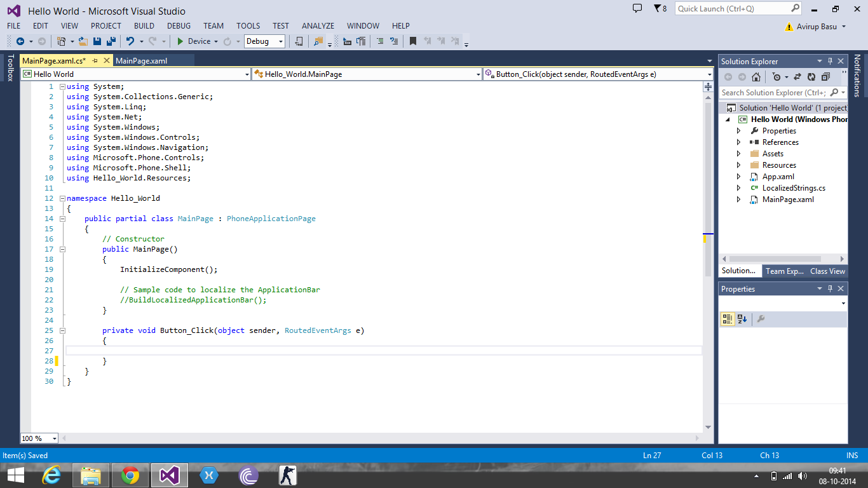Click the Refresh icon in Solution Explorer
This screenshot has height=488, width=868.
point(811,77)
